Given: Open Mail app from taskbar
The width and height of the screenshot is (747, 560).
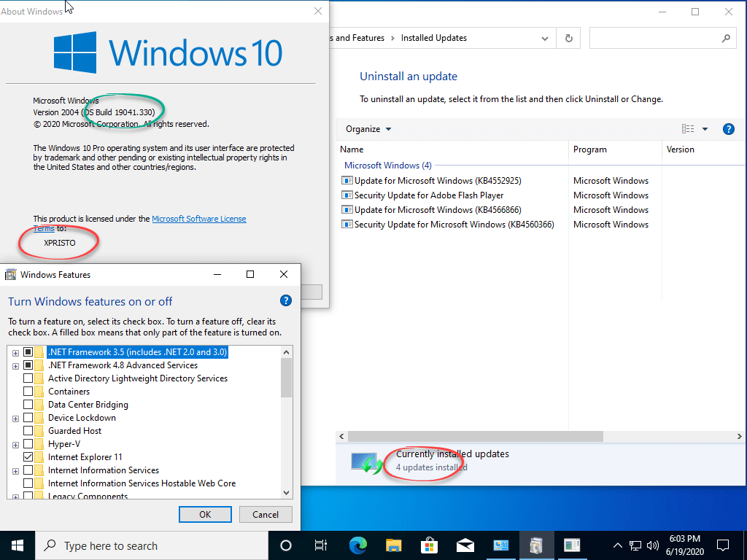Looking at the screenshot, I should pyautogui.click(x=465, y=545).
